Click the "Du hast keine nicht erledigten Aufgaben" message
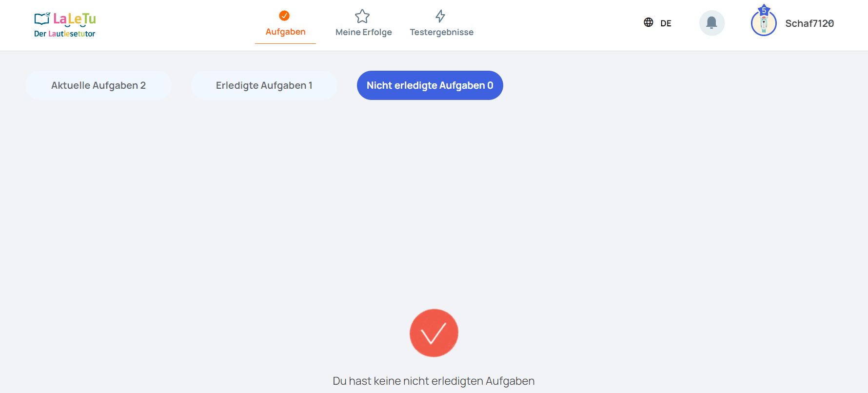The height and width of the screenshot is (393, 868). click(x=434, y=381)
